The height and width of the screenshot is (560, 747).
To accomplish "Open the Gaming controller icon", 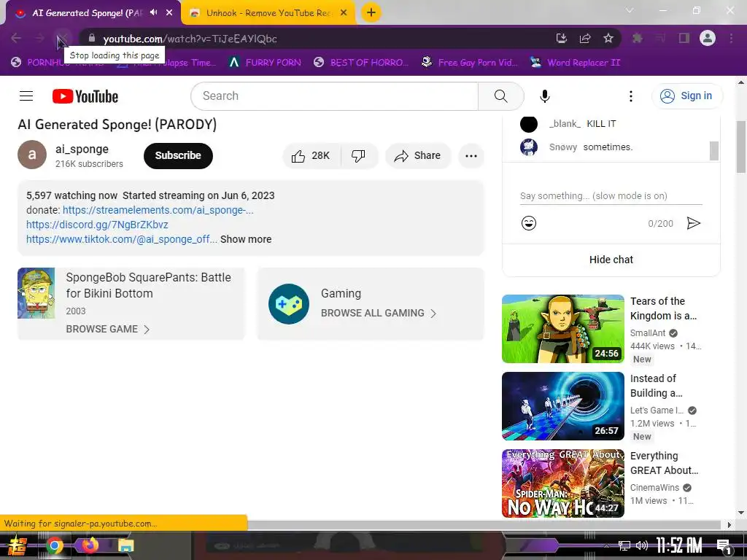I will 289,304.
